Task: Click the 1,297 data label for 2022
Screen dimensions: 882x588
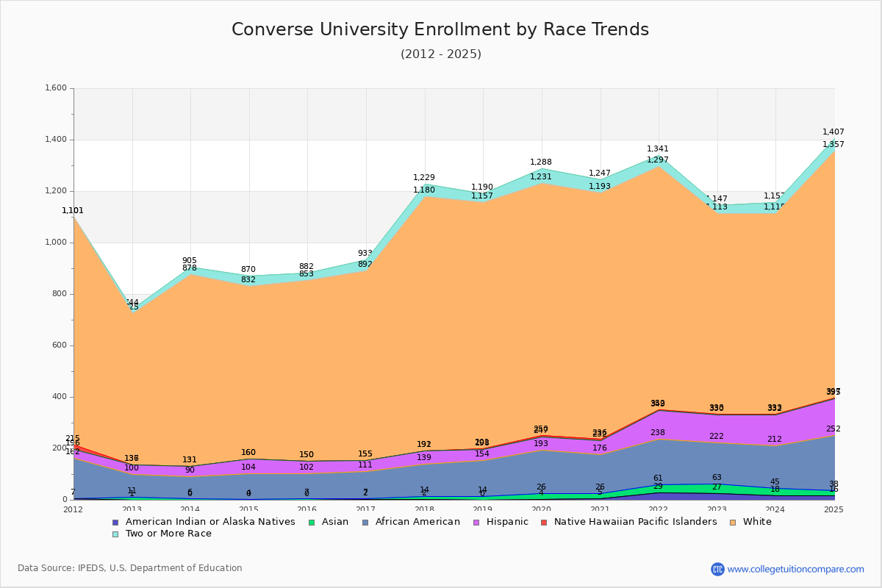Action: (x=658, y=159)
